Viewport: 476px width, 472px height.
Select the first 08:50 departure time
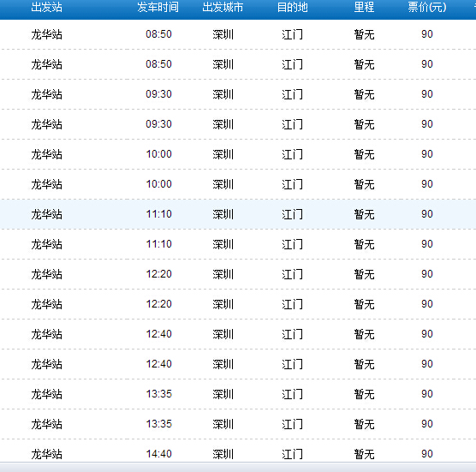[158, 34]
